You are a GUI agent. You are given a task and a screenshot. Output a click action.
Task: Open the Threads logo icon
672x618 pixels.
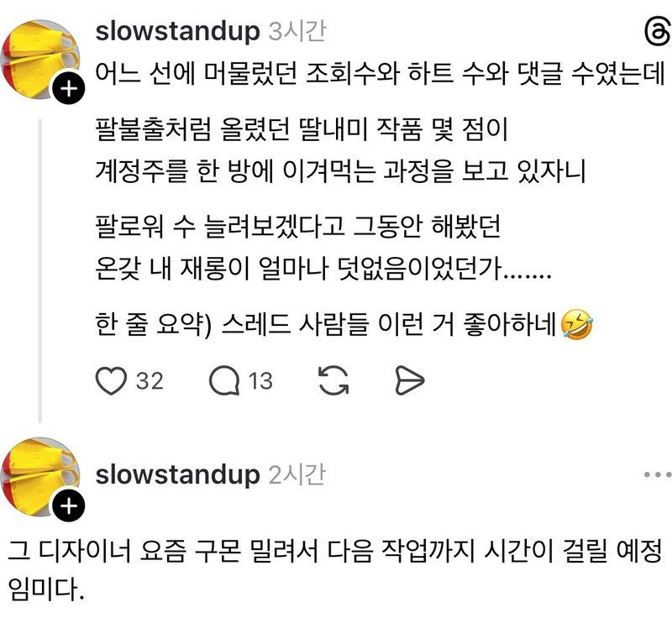[x=658, y=33]
